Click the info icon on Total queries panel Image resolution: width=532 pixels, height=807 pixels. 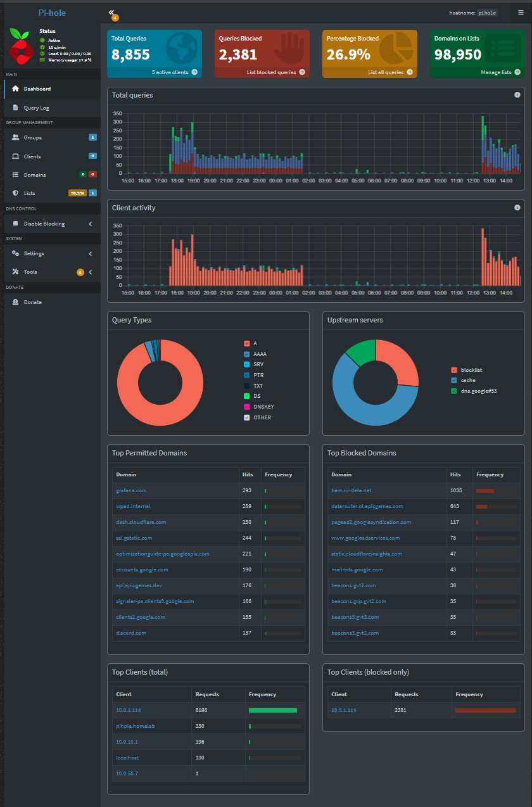(517, 95)
